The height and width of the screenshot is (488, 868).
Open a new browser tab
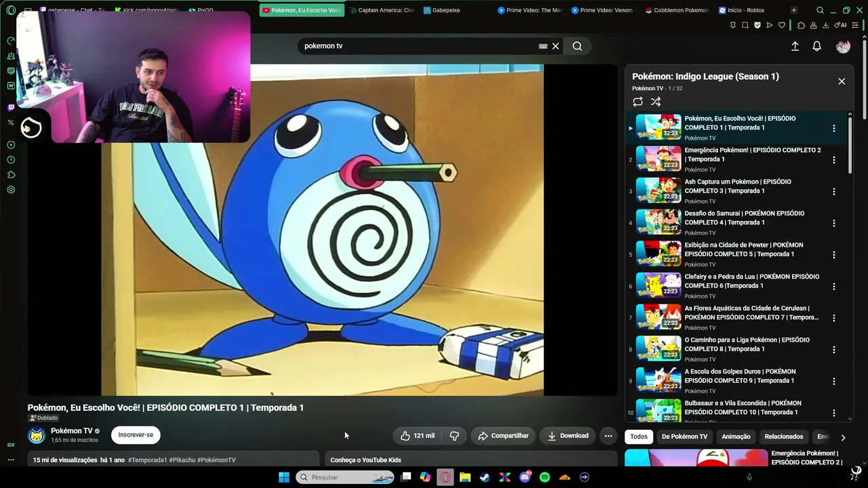[794, 10]
